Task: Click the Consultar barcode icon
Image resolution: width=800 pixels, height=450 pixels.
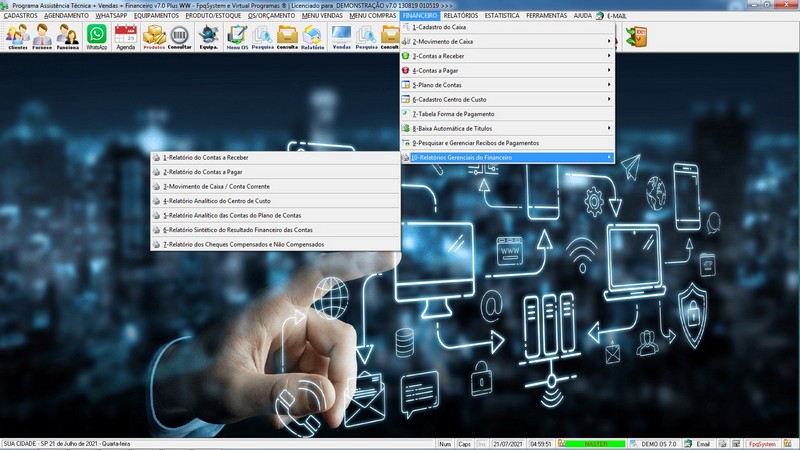Action: pyautogui.click(x=180, y=37)
